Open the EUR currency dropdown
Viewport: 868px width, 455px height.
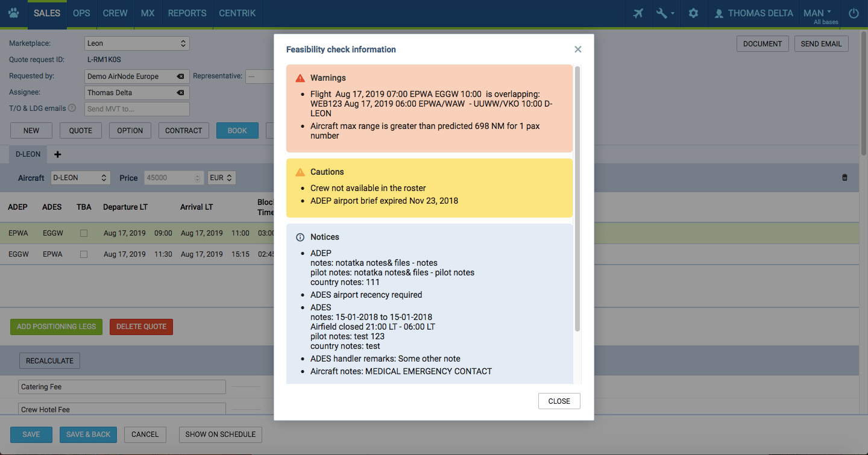coord(222,177)
